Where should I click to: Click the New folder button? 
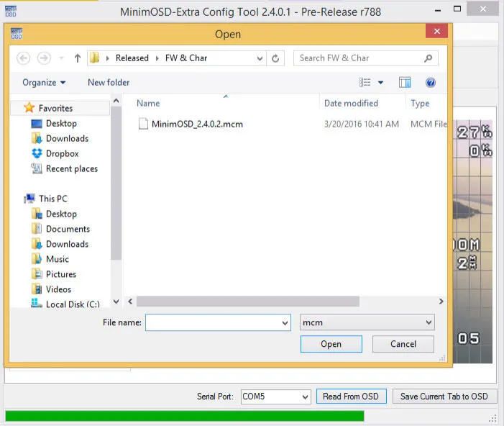tap(109, 83)
